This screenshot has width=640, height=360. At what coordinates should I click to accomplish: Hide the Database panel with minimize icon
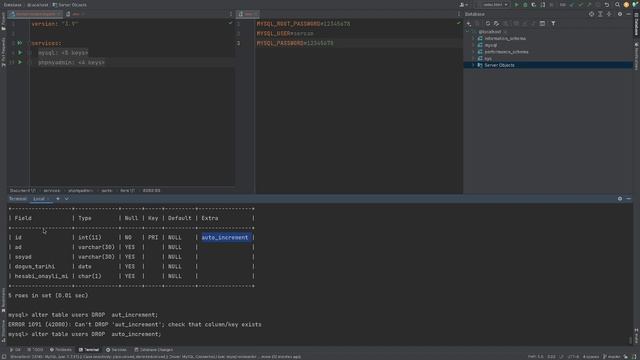pyautogui.click(x=629, y=14)
